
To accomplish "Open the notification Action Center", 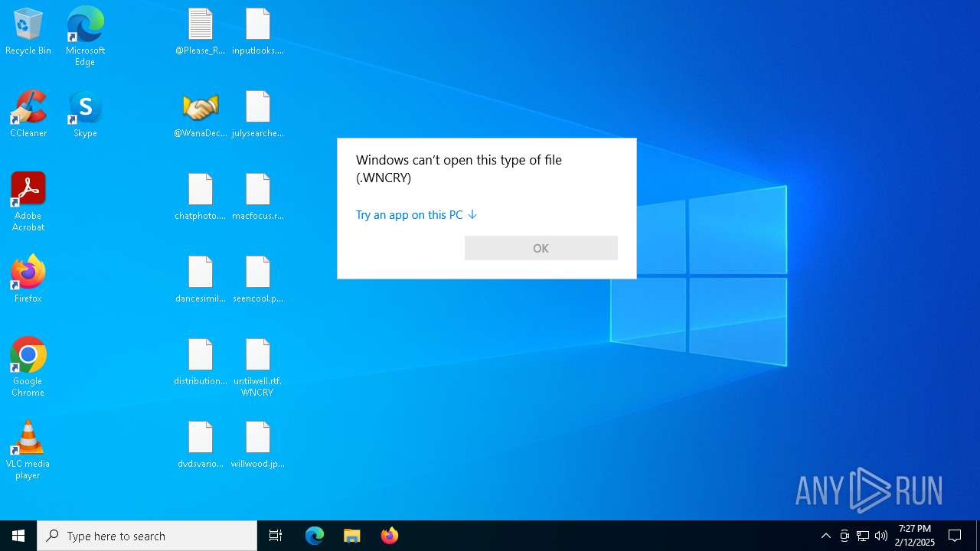I will coord(955,536).
